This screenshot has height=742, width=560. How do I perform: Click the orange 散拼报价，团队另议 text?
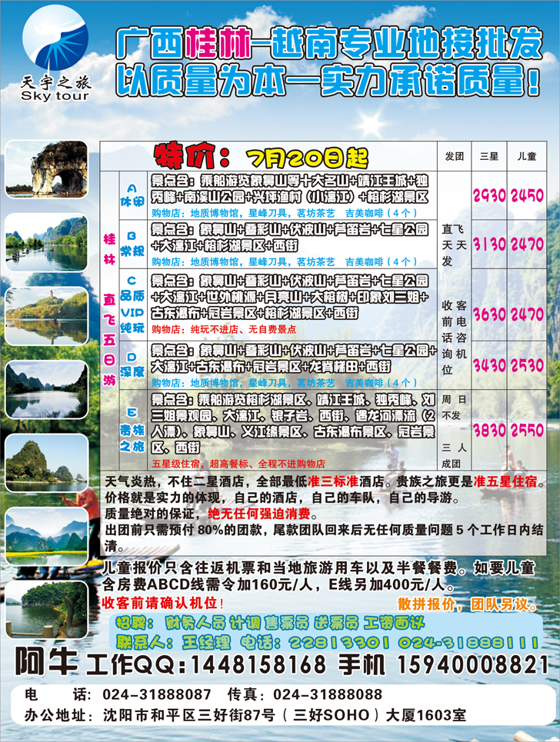[467, 604]
